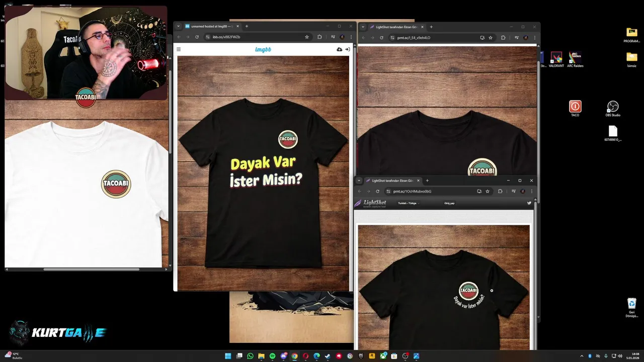
Task: Open three-dot menu in prnt.sc/I_E4 window
Action: click(534, 37)
